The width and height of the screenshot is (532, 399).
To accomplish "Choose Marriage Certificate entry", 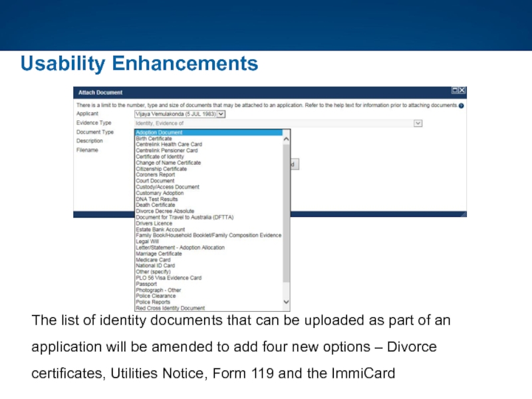I will click(x=158, y=253).
